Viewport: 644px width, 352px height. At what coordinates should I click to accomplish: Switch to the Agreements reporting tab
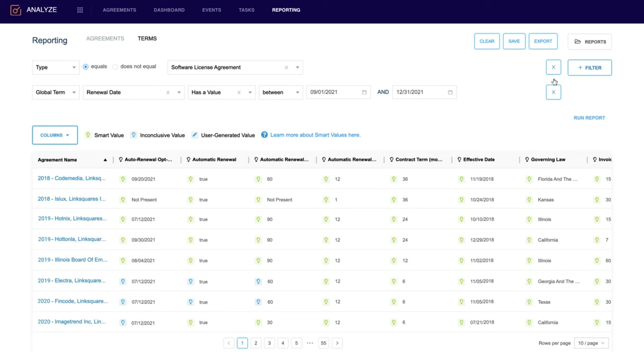[105, 39]
